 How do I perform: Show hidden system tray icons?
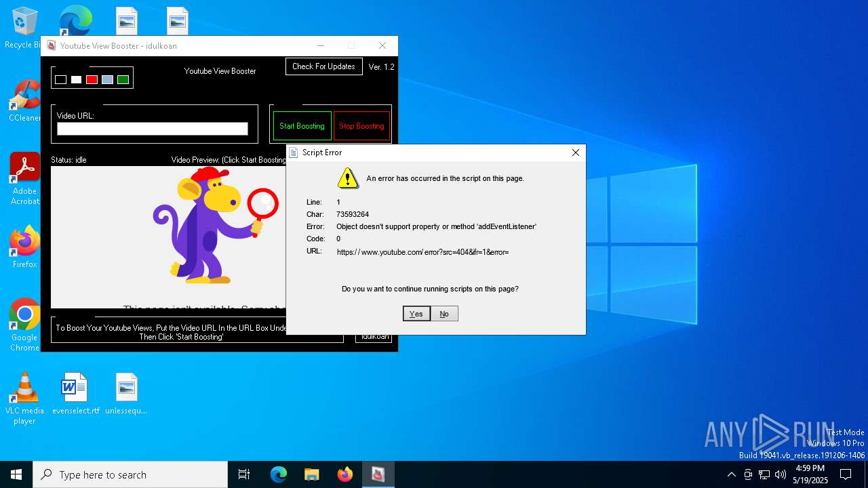click(731, 474)
